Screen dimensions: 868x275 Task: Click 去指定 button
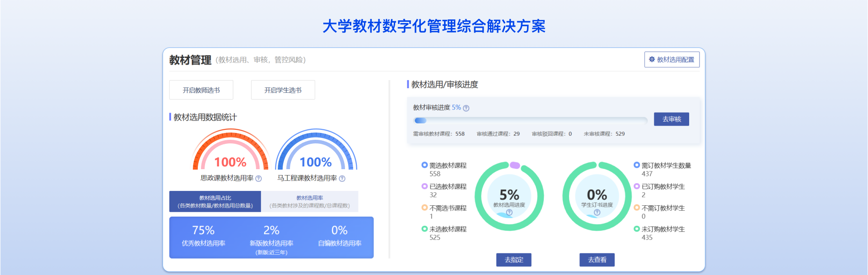point(514,260)
